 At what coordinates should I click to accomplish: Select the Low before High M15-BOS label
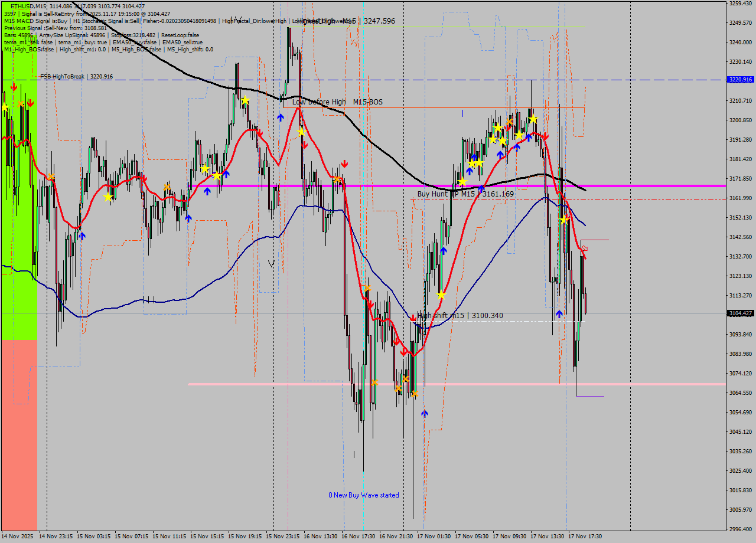pyautogui.click(x=337, y=102)
